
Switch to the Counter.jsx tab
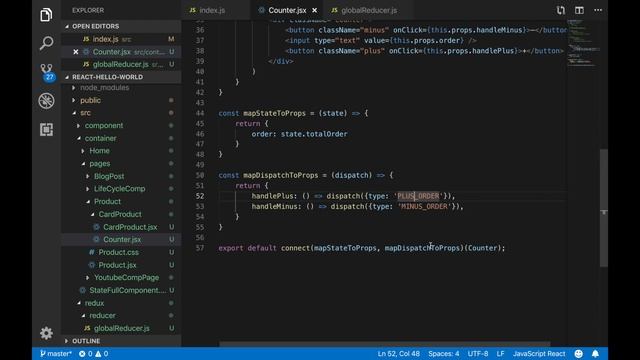(x=287, y=10)
